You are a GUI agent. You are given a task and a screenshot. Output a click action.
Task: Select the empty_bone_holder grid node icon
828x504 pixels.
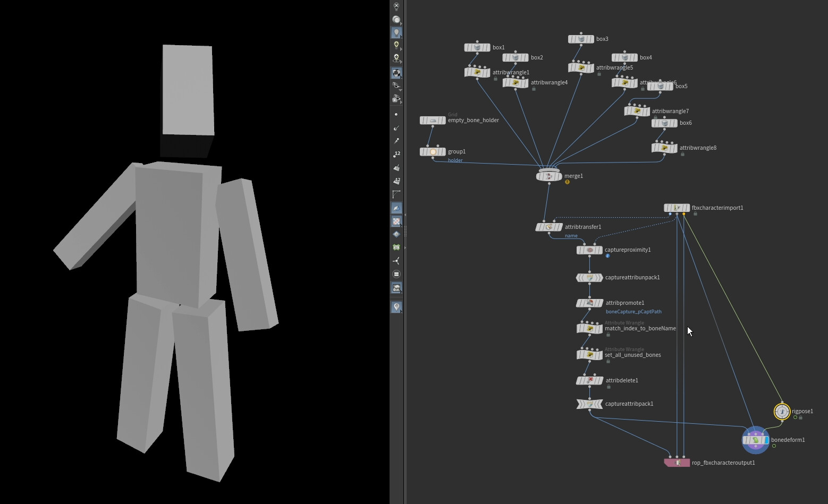433,121
